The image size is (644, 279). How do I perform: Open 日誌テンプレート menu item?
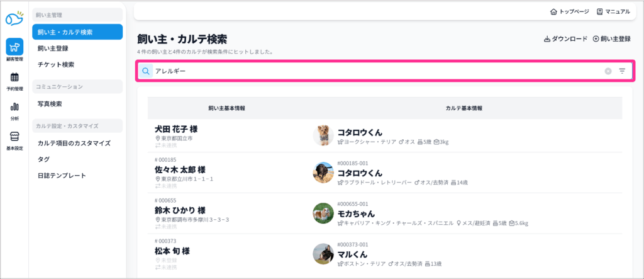tap(62, 176)
